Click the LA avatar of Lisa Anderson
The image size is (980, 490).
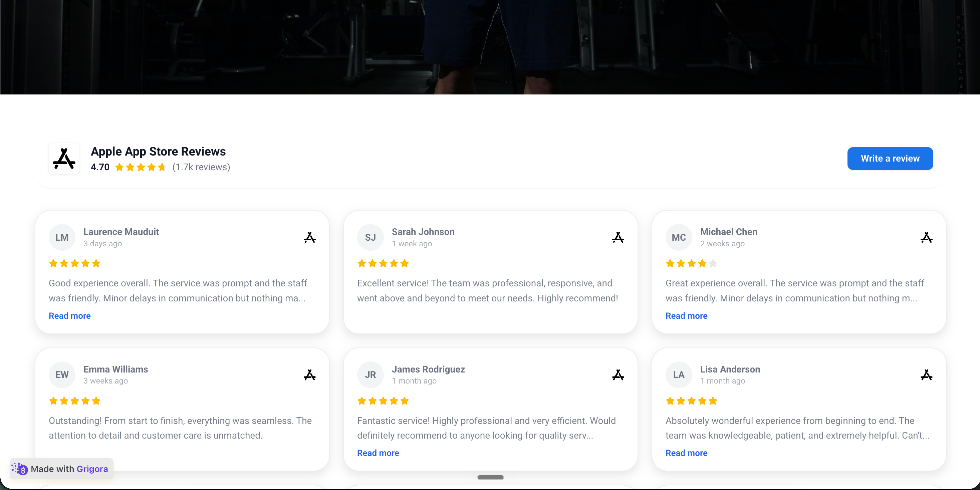tap(679, 375)
